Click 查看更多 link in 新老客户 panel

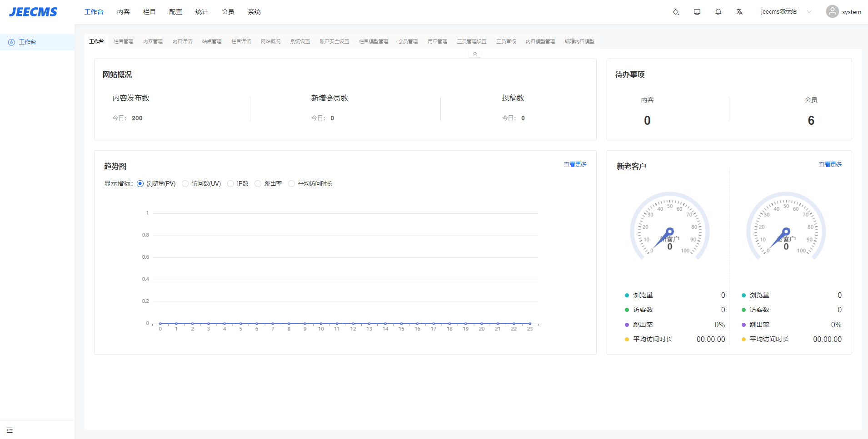[830, 164]
